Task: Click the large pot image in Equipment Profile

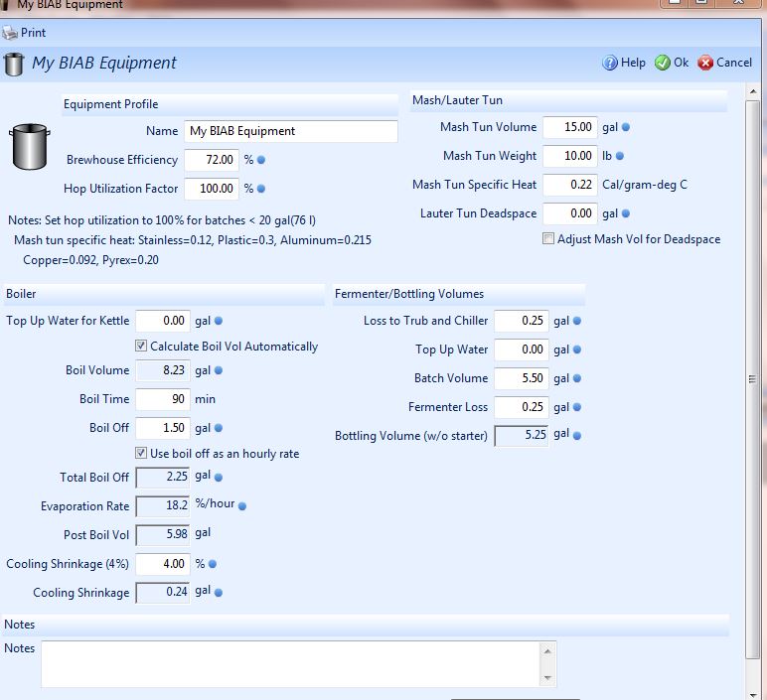Action: [30, 147]
